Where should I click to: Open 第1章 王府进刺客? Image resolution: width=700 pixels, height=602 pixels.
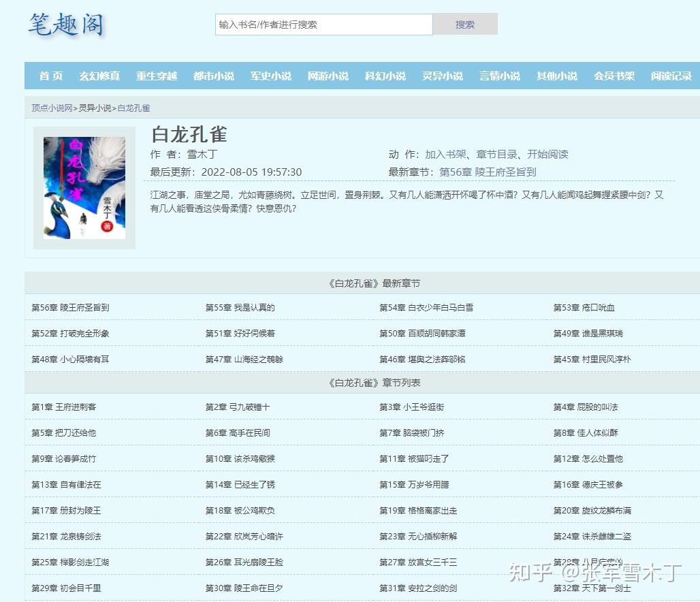coord(64,407)
